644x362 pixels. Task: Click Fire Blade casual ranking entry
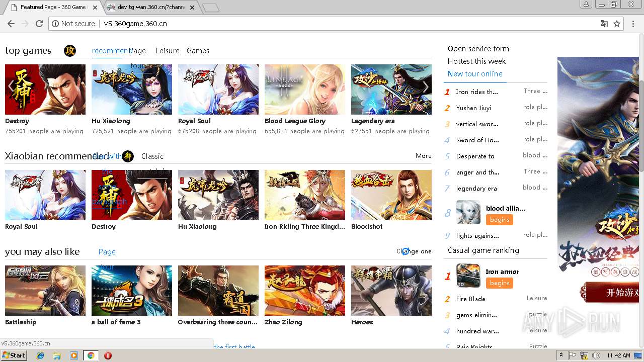(x=471, y=299)
